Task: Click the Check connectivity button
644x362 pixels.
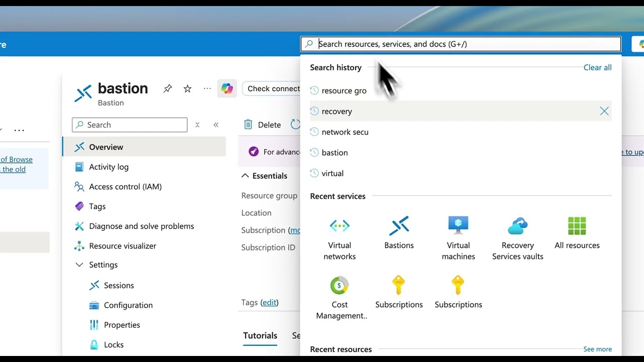Action: [271, 88]
